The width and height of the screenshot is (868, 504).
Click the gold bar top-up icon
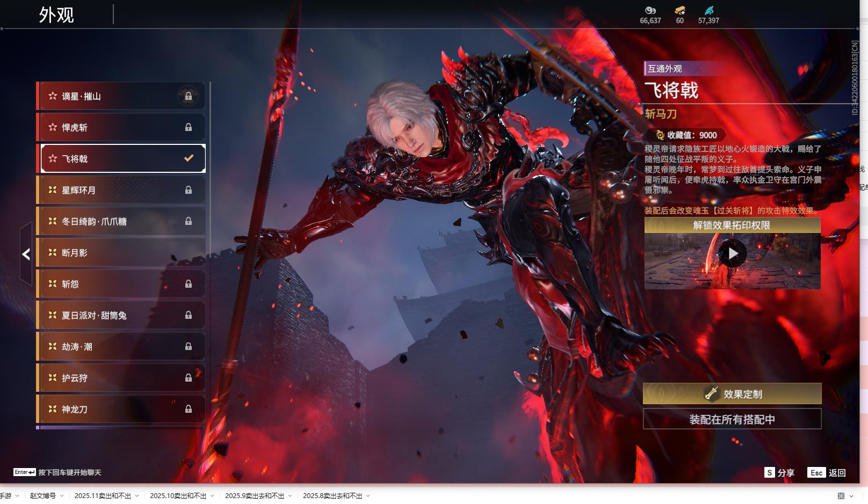pos(679,10)
